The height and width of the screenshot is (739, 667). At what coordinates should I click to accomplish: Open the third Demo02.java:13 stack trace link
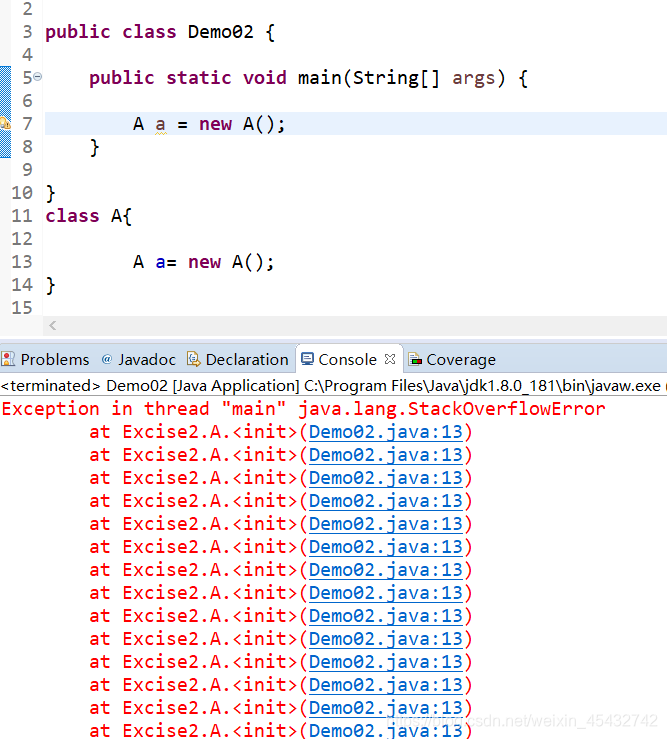[x=386, y=478]
